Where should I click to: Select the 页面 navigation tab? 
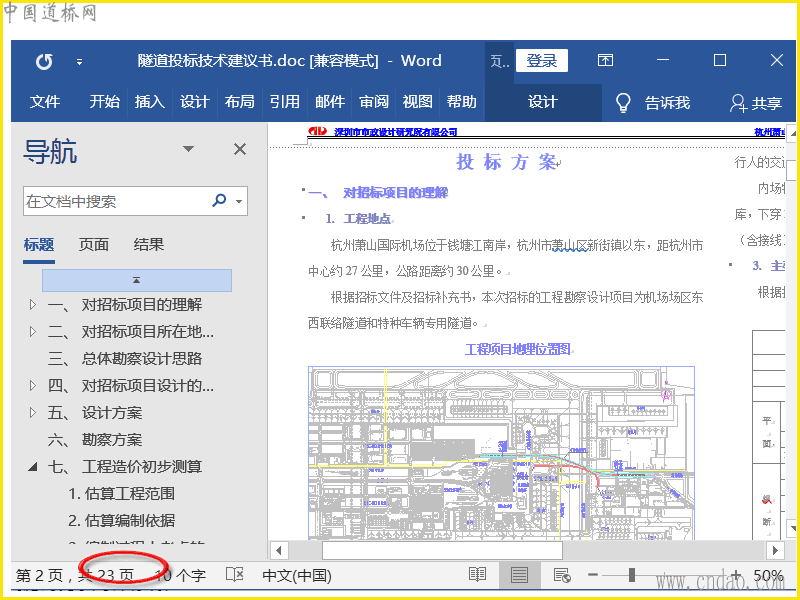pos(94,244)
